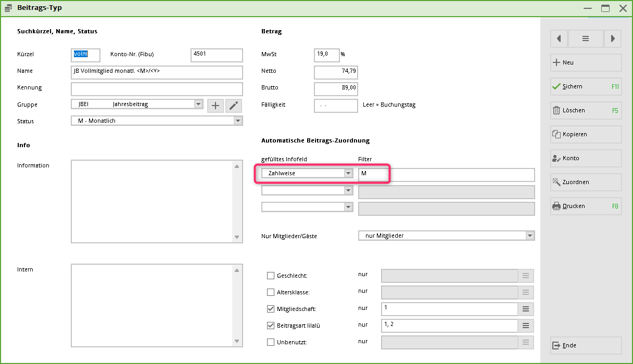633x364 pixels.
Task: Enable the Altersklasse checkbox
Action: tap(271, 292)
